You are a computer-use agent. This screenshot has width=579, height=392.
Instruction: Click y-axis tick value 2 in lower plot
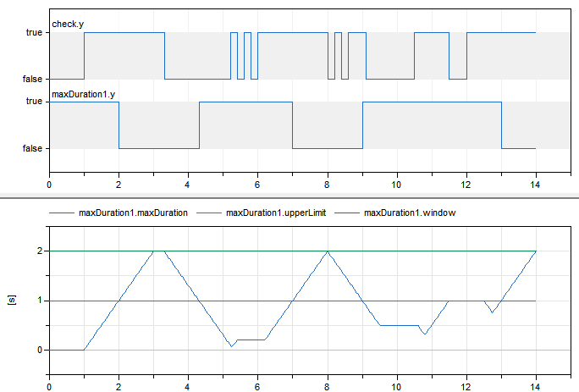[x=39, y=251]
